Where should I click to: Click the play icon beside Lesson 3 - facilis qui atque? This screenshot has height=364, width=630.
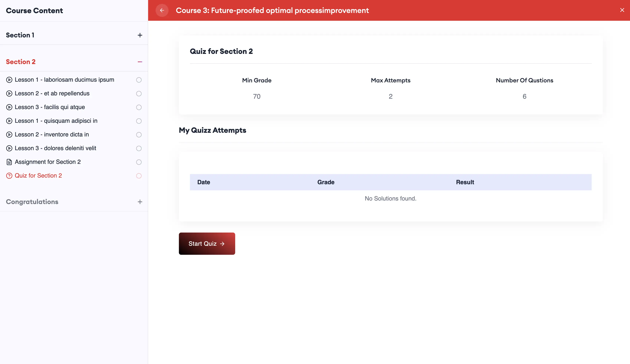[x=9, y=107]
